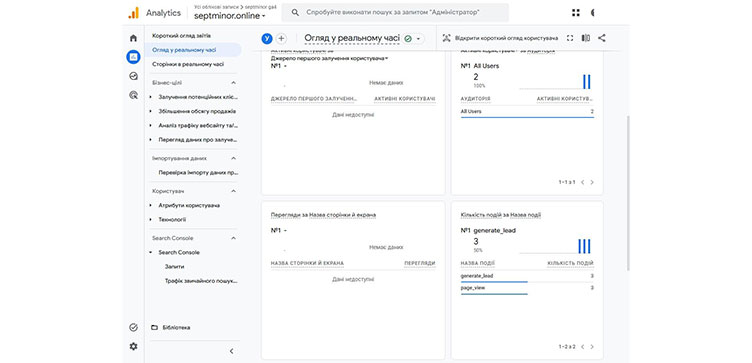Select the Reports bar chart sidebar icon
The width and height of the screenshot is (752, 363).
[x=133, y=57]
